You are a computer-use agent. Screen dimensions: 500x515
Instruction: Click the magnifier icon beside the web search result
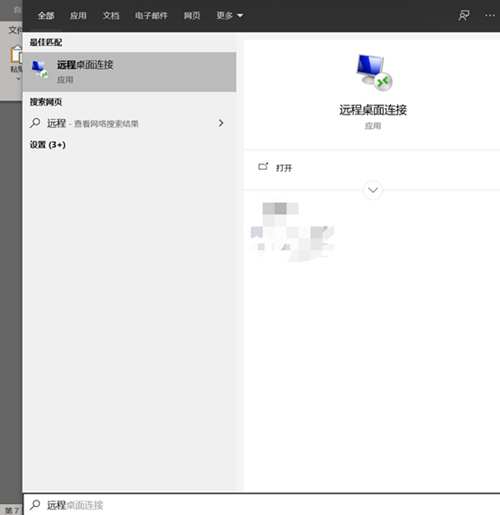(x=35, y=123)
